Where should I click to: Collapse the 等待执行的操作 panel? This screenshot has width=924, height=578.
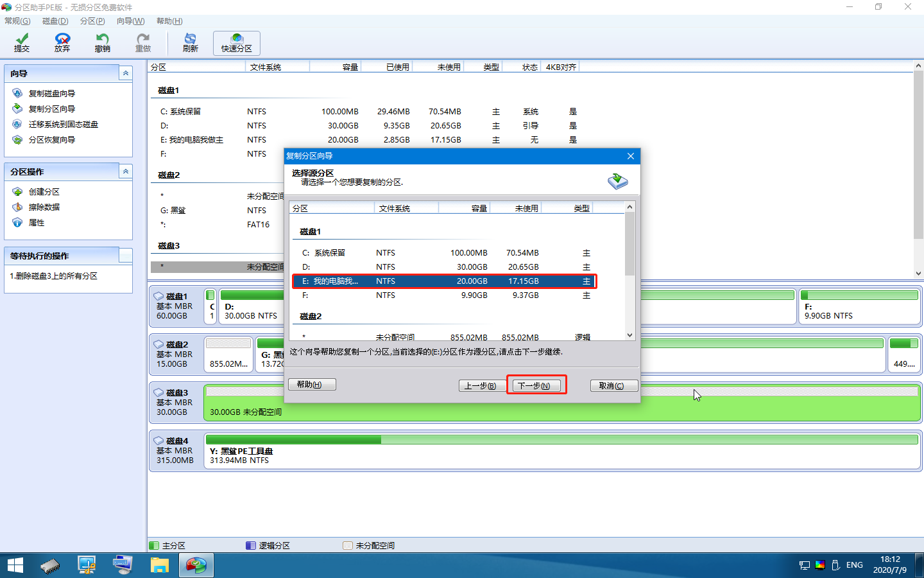point(126,256)
